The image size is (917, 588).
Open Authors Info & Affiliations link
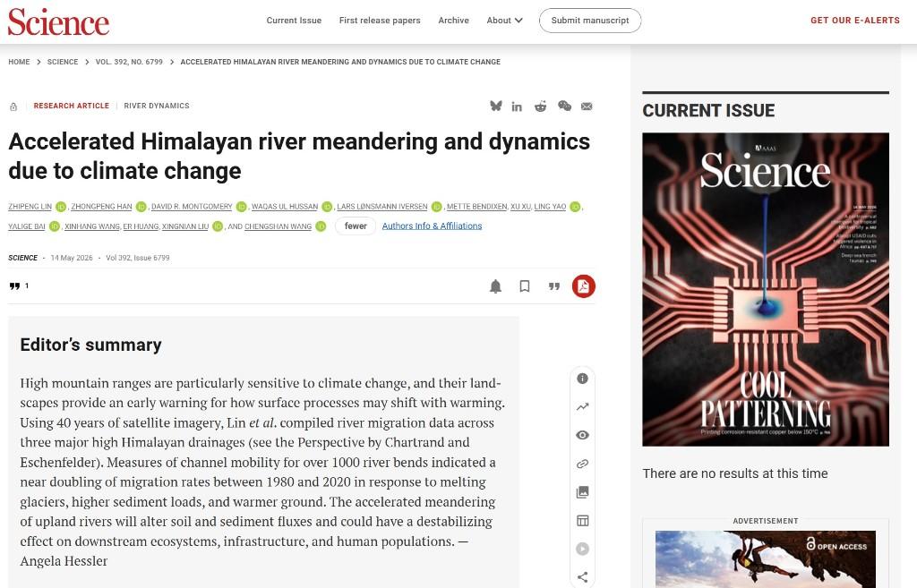(x=433, y=226)
